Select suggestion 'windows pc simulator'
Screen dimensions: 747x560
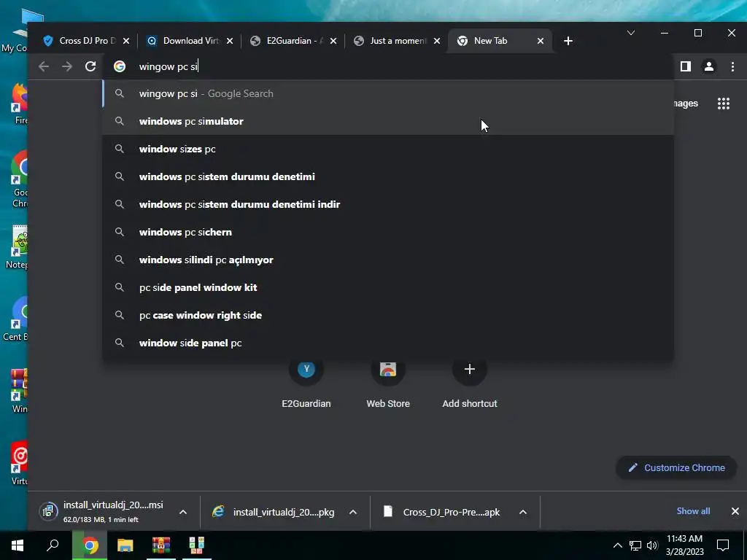[388, 122]
